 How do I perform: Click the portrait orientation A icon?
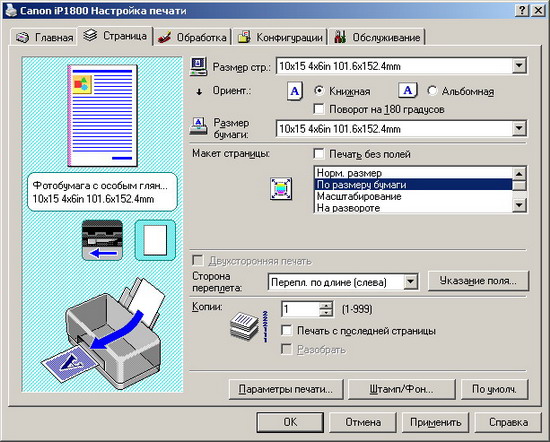pos(295,91)
